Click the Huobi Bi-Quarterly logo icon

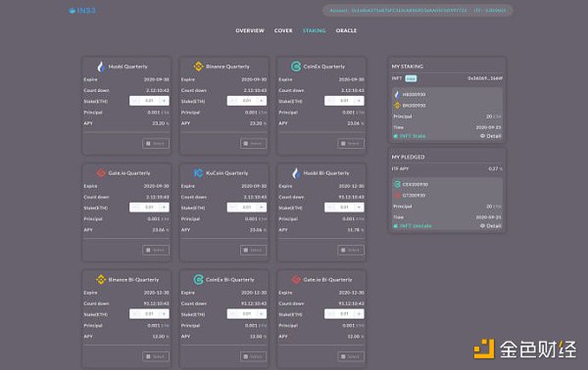[296, 173]
